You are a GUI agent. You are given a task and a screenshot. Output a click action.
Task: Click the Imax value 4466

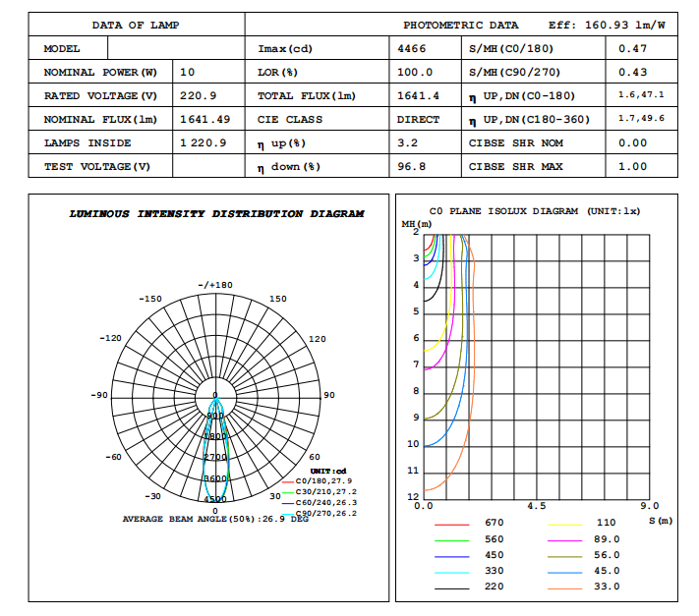[412, 48]
